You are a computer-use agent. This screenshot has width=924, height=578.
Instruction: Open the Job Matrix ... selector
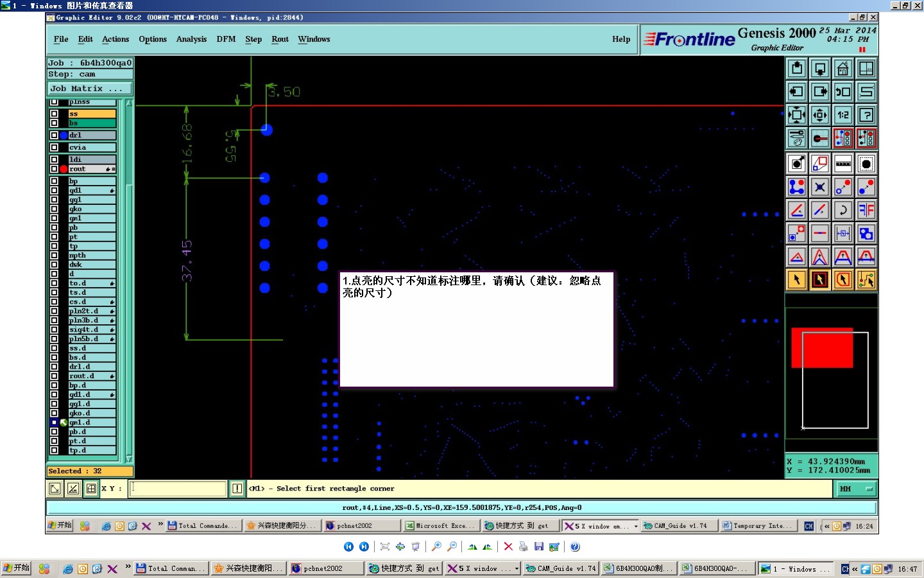coord(90,89)
